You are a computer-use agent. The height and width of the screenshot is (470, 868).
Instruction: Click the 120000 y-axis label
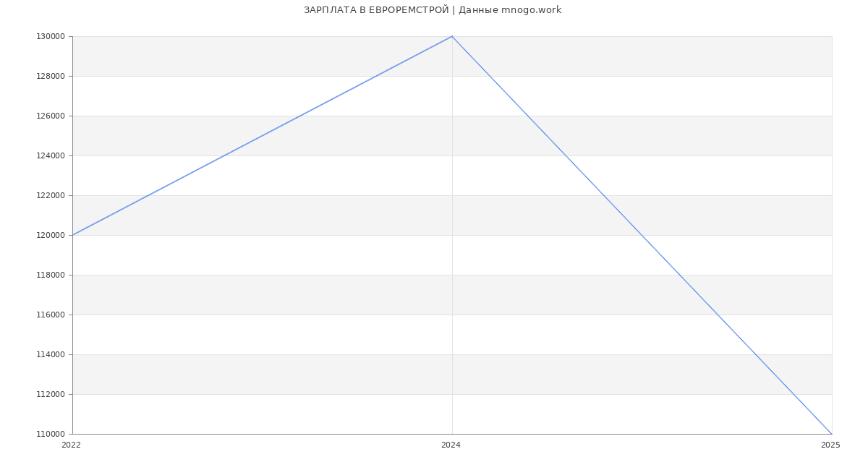pos(51,236)
